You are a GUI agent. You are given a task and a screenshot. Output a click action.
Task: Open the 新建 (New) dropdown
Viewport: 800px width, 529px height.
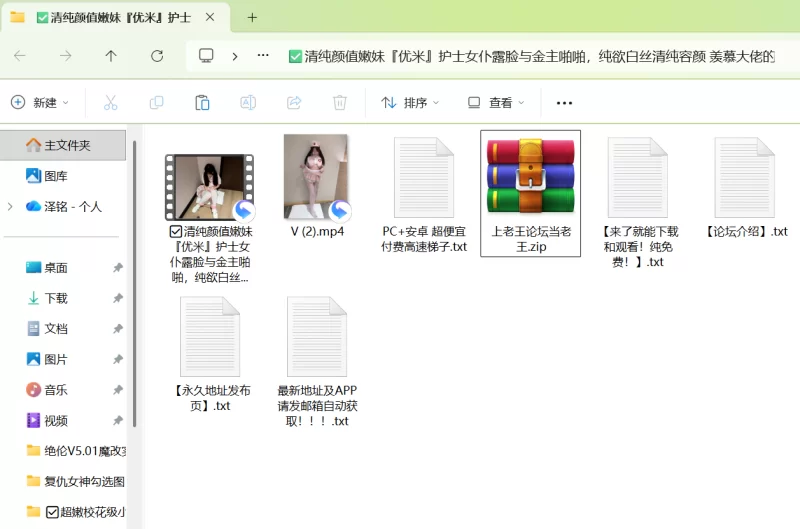pyautogui.click(x=40, y=102)
